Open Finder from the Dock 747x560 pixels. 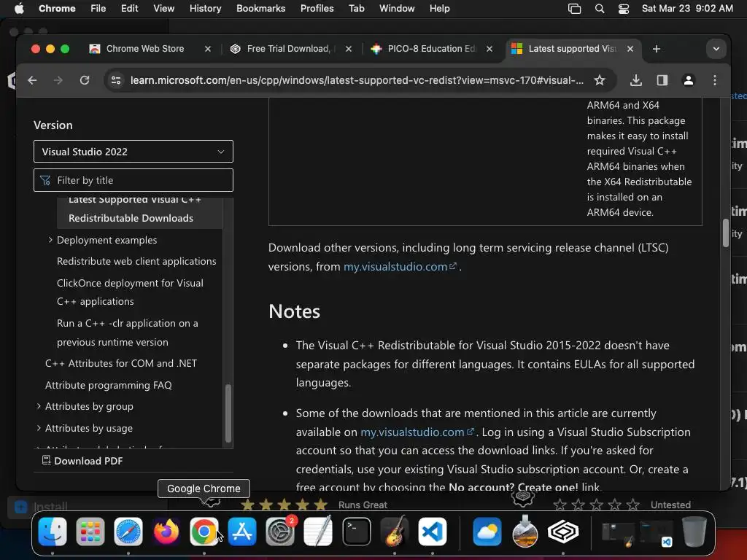click(52, 532)
